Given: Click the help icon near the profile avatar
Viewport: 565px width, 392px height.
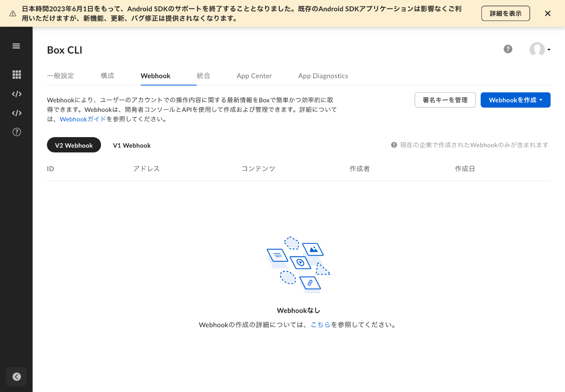Looking at the screenshot, I should (x=508, y=49).
